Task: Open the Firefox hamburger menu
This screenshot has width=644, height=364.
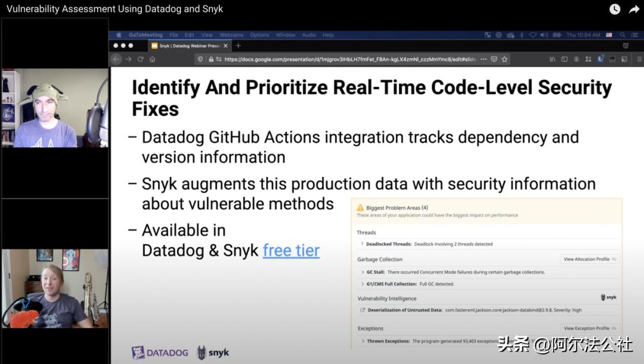Action: [639, 59]
